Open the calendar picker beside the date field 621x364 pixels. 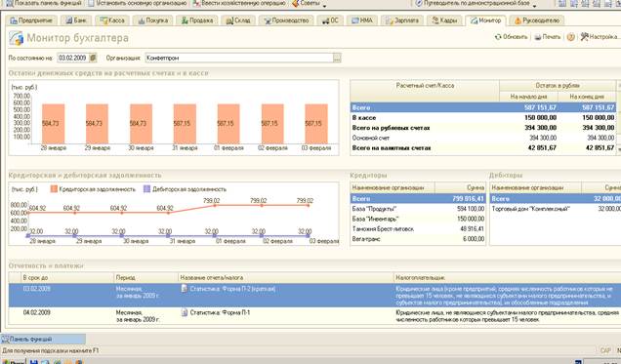coord(93,58)
